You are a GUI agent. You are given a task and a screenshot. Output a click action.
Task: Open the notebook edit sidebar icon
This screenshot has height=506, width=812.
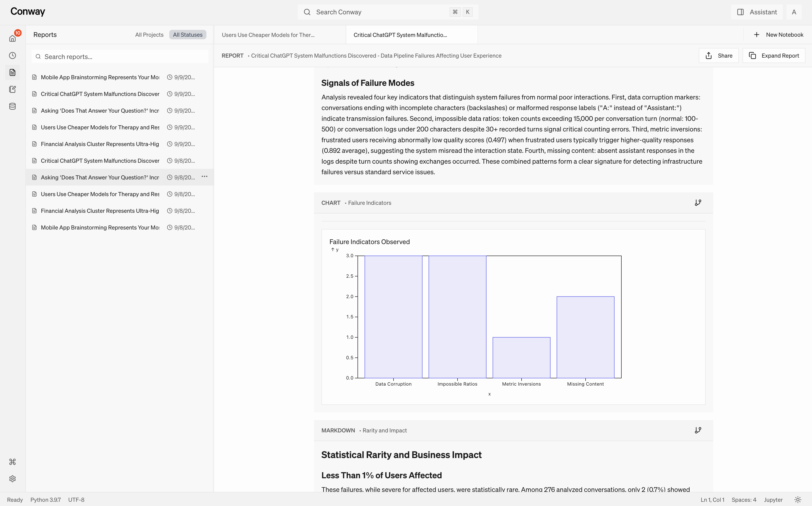coord(12,89)
